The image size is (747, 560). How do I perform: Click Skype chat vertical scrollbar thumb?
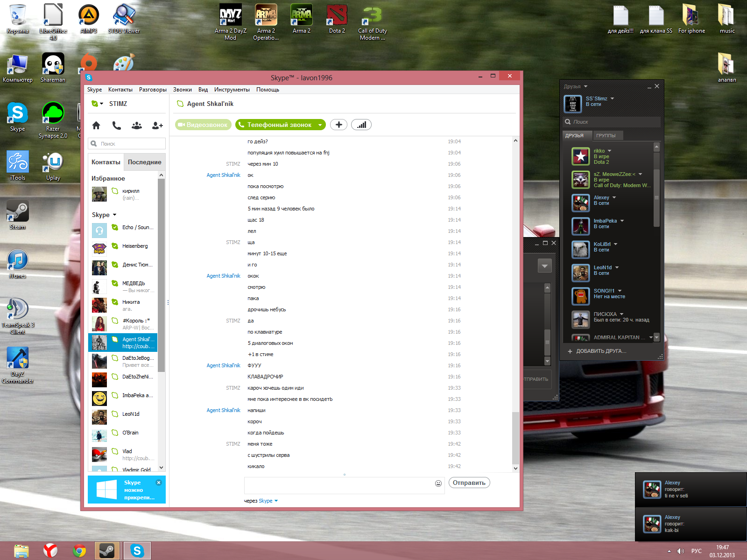coord(515,438)
